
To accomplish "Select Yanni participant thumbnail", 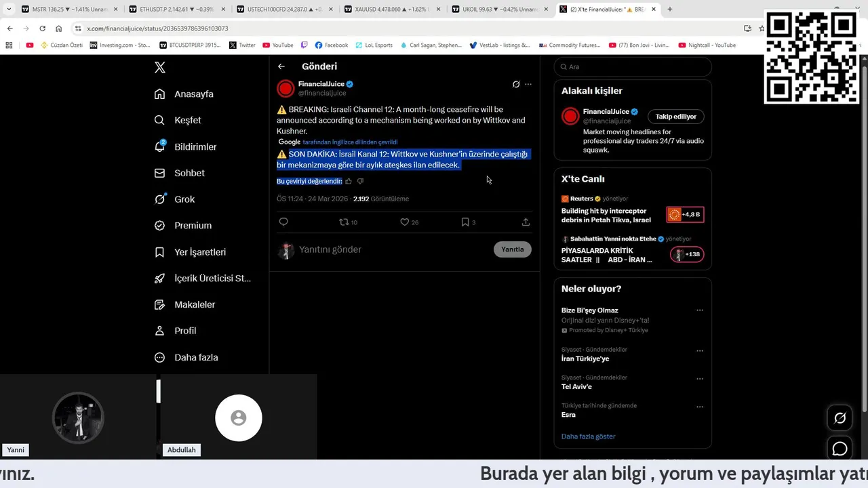I will 78,418.
